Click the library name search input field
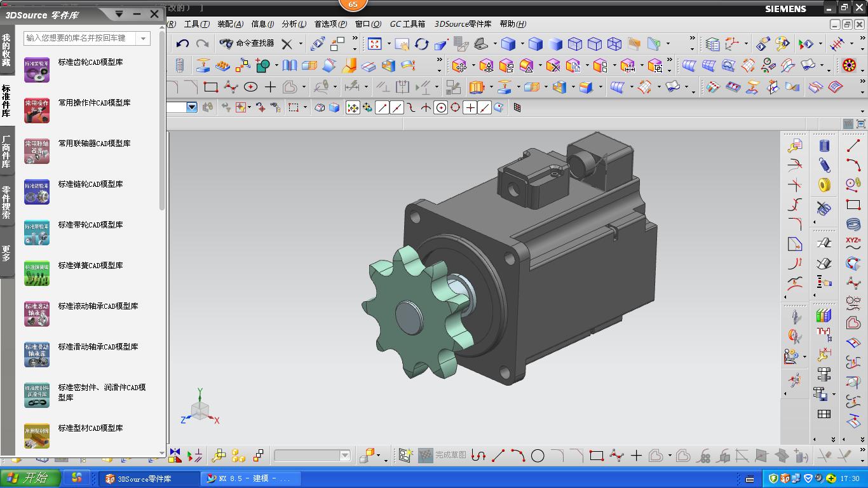The width and height of the screenshot is (868, 488). coord(80,39)
